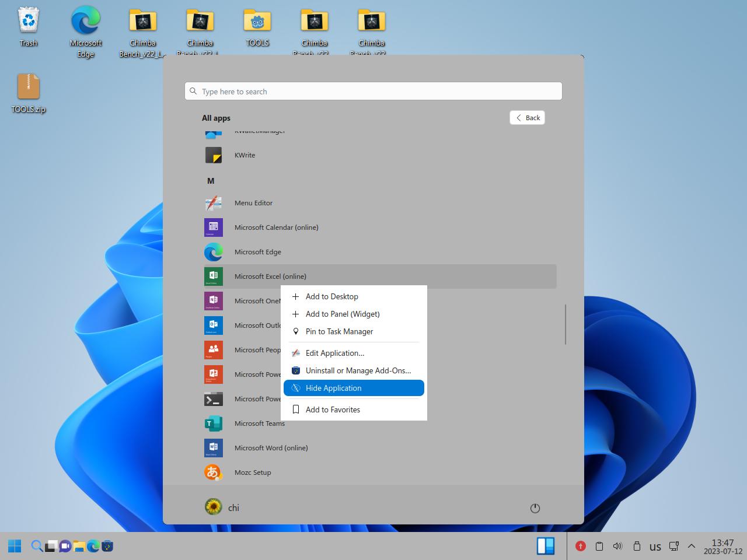Screen dimensions: 747x560
Task: Open Microsoft Calendar (online) icon
Action: [214, 228]
